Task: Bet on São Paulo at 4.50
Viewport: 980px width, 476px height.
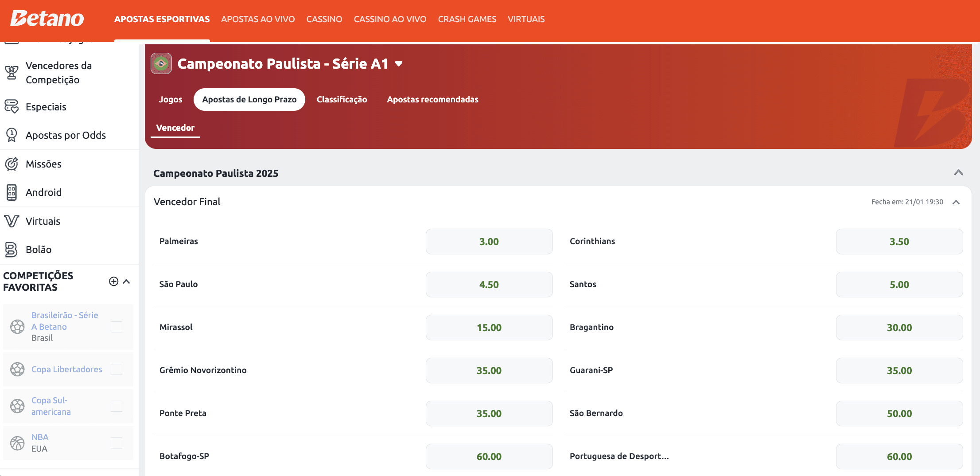Action: [x=489, y=285]
